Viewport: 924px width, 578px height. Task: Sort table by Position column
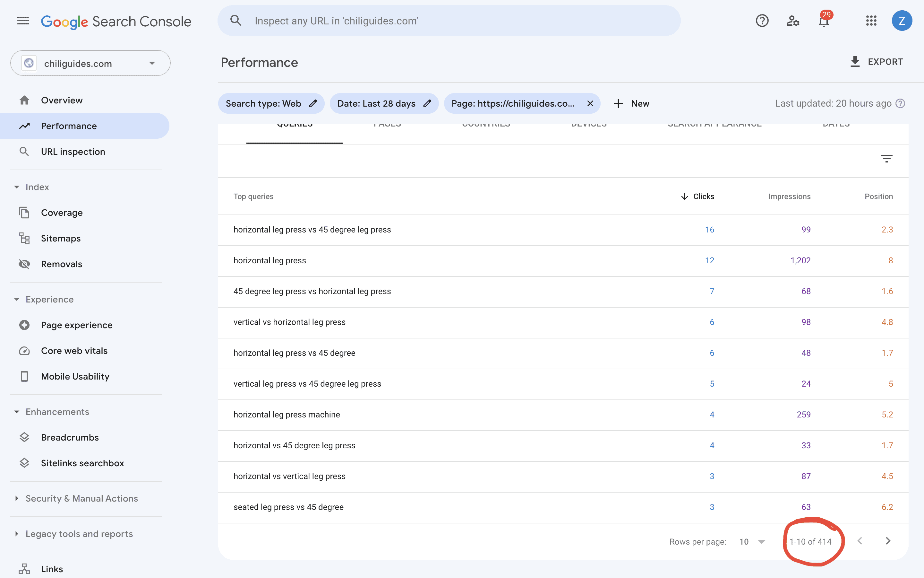[x=878, y=197]
